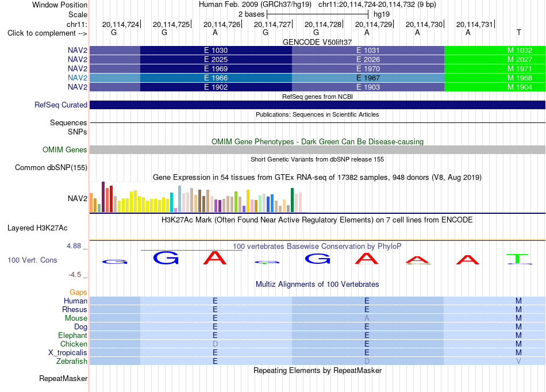Click the RepeatMasker track label

click(x=63, y=378)
